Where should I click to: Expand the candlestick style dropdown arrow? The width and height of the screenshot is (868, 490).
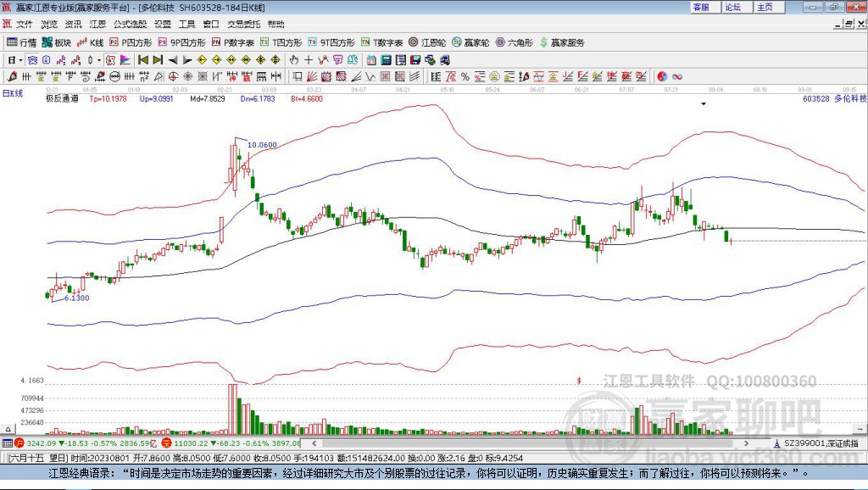(x=99, y=60)
